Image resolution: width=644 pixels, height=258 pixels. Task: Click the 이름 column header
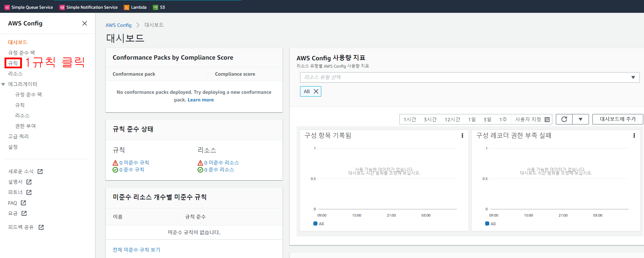[118, 217]
